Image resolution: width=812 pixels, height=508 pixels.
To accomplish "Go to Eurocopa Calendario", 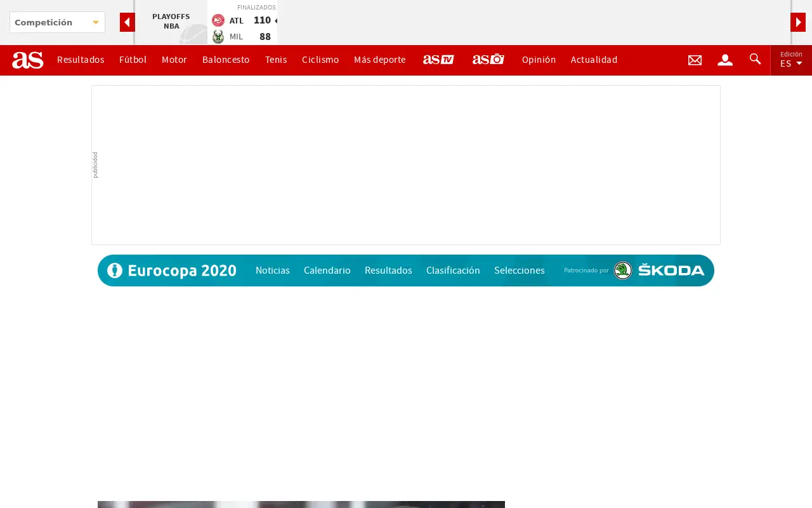I will [x=327, y=271].
